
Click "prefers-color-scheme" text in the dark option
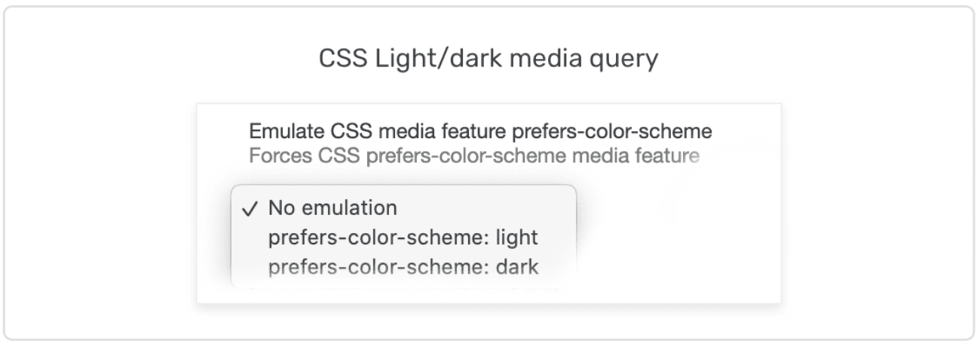point(375,268)
